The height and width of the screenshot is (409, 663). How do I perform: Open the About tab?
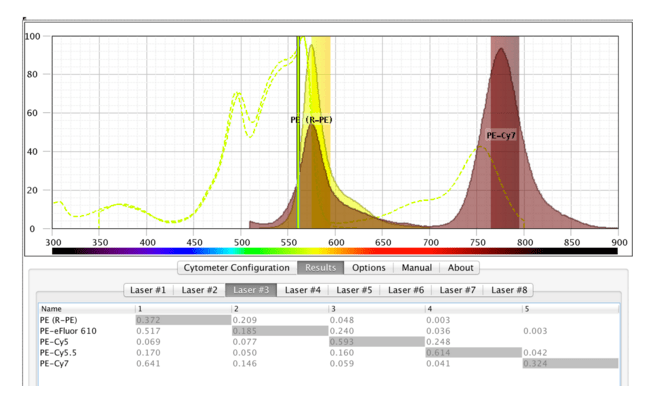coord(460,268)
